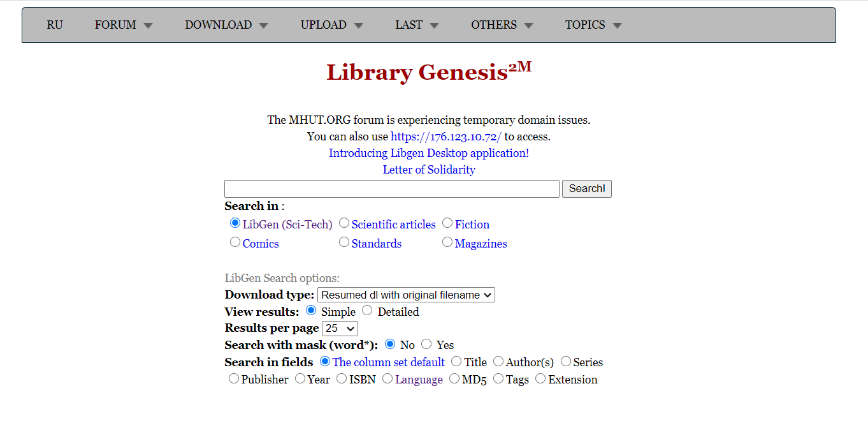The width and height of the screenshot is (868, 423).
Task: Click the MHUT.ORG forum notice text
Action: click(x=429, y=120)
